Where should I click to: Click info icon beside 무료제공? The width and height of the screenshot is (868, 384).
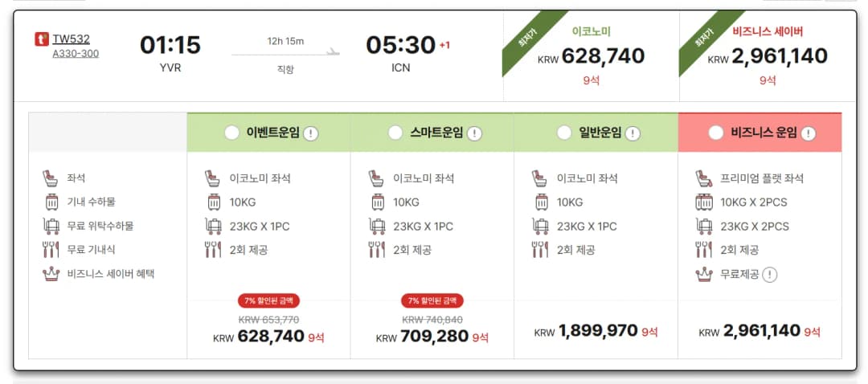coord(769,275)
